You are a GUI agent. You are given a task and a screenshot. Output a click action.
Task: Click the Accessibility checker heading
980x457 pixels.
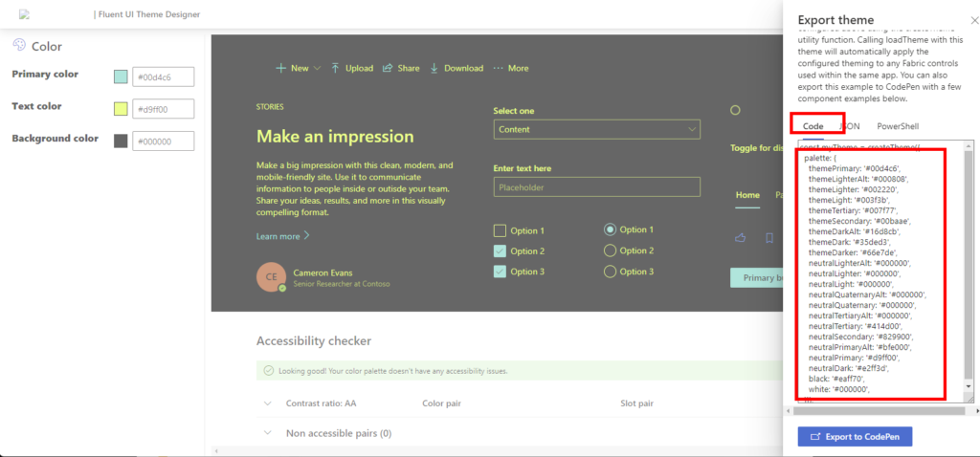click(x=314, y=341)
